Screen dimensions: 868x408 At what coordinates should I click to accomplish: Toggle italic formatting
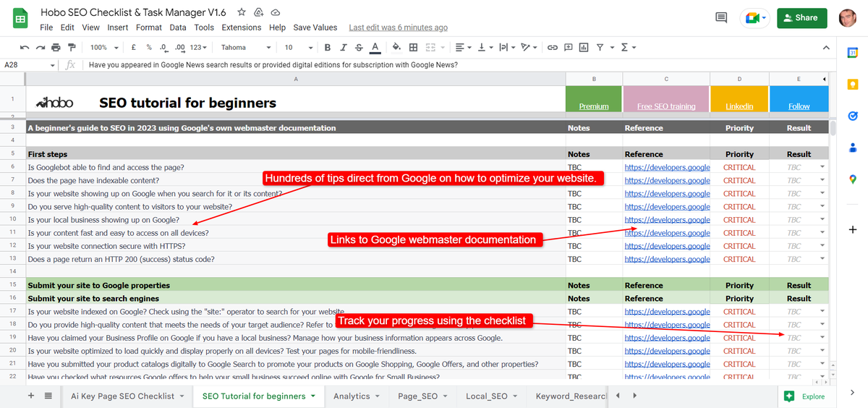(x=343, y=48)
